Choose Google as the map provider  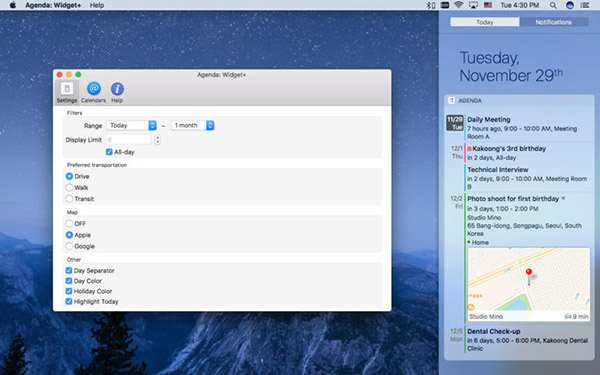point(69,246)
